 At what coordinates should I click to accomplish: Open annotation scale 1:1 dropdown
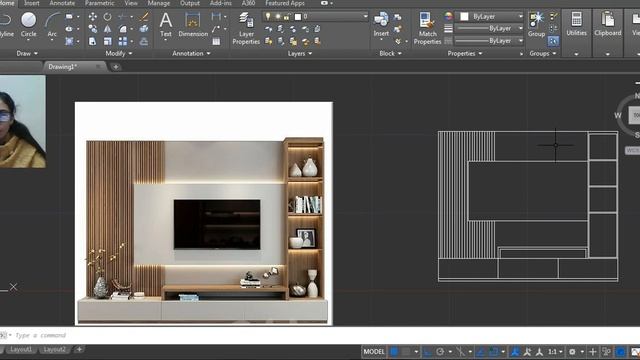555,351
